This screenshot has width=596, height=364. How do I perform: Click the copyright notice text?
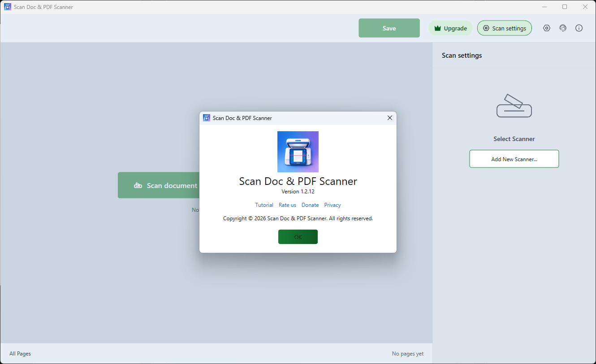coord(298,218)
